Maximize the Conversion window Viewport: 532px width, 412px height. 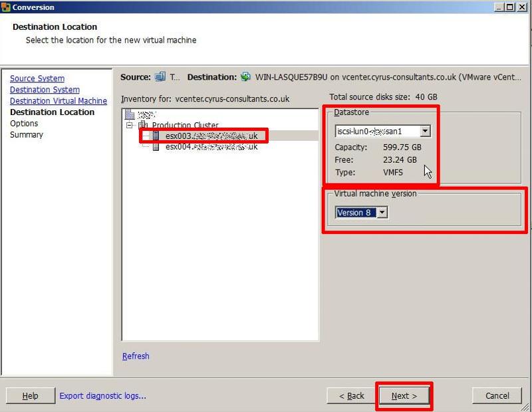(510, 7)
